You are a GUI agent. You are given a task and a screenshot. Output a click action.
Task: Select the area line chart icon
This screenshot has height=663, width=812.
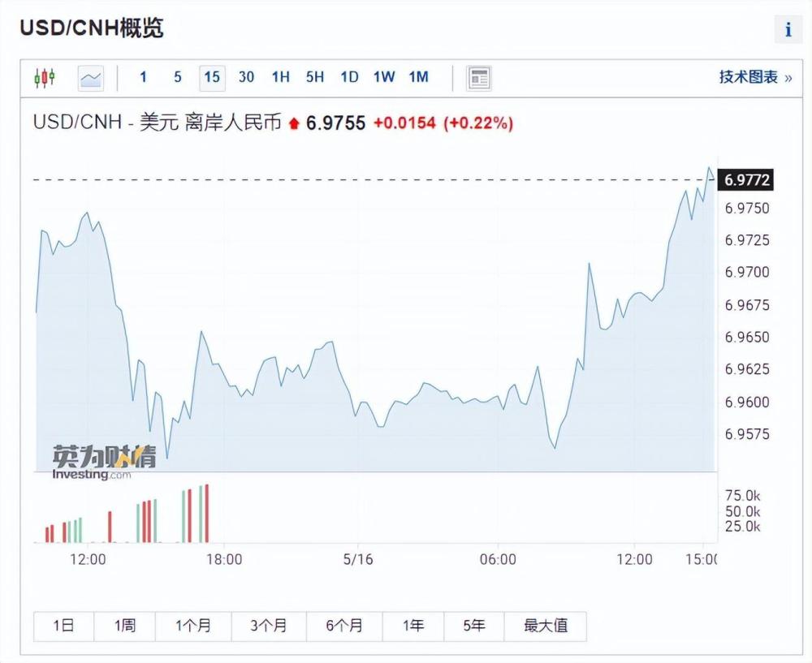(x=91, y=78)
